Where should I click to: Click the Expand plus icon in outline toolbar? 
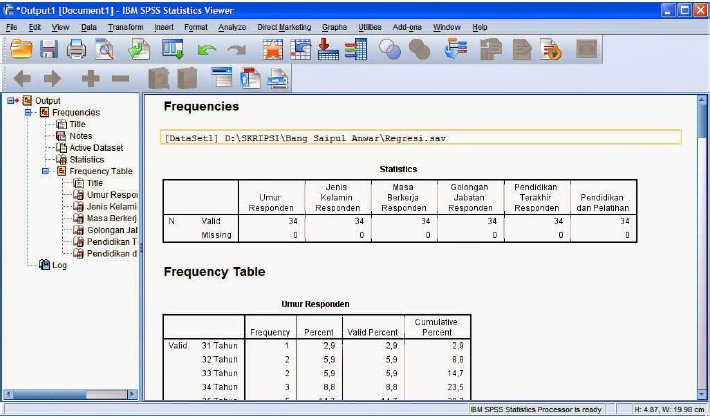90,79
